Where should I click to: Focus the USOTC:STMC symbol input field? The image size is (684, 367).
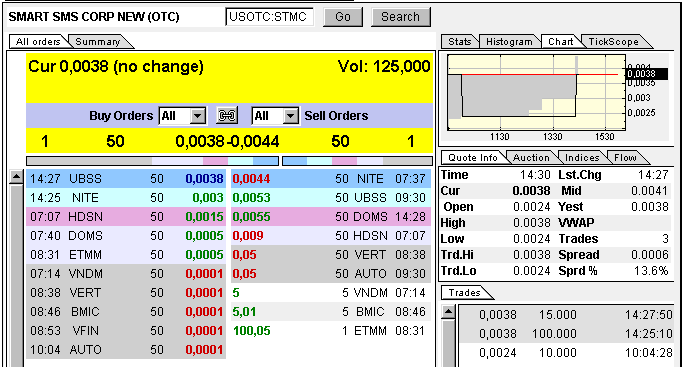tap(270, 17)
